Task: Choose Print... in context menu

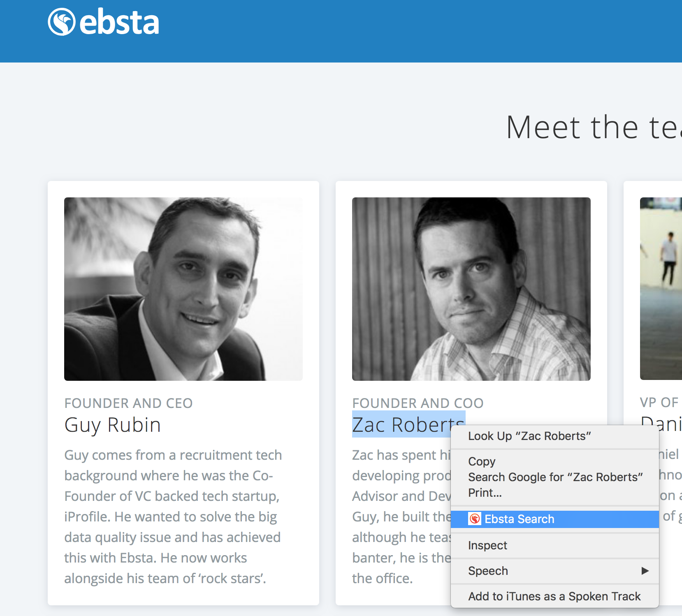Action: [x=485, y=493]
